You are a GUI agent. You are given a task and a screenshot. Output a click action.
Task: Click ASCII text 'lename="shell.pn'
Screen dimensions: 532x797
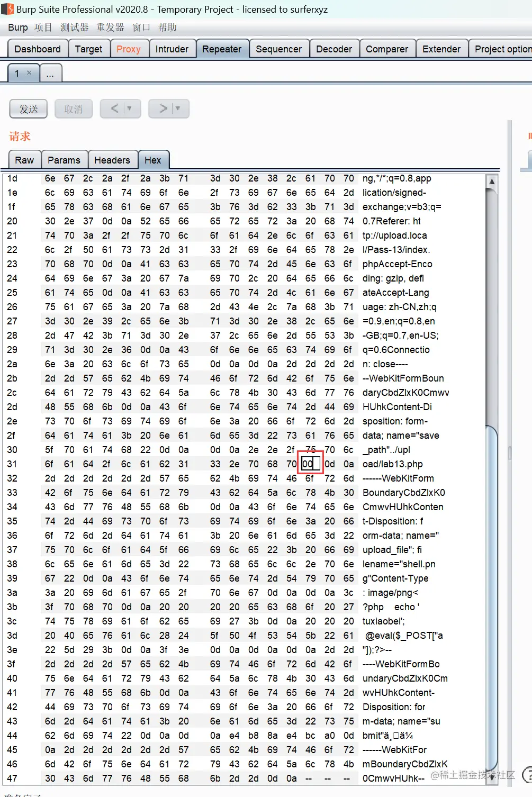[399, 564]
